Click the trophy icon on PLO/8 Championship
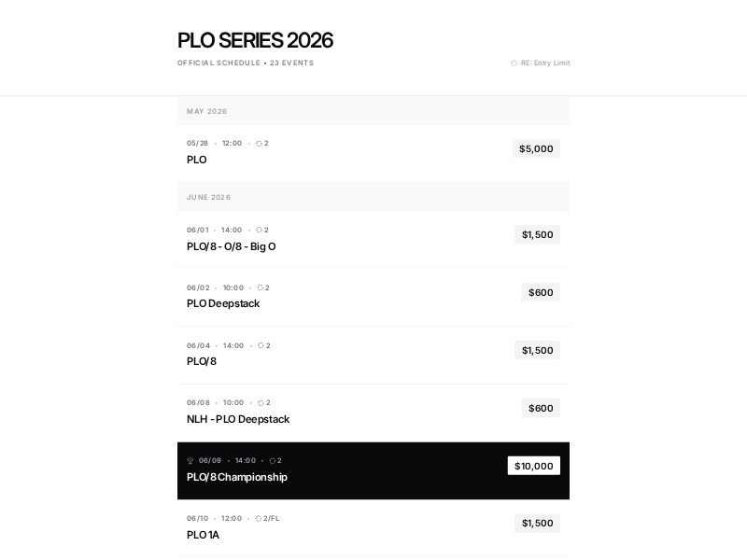 190,460
